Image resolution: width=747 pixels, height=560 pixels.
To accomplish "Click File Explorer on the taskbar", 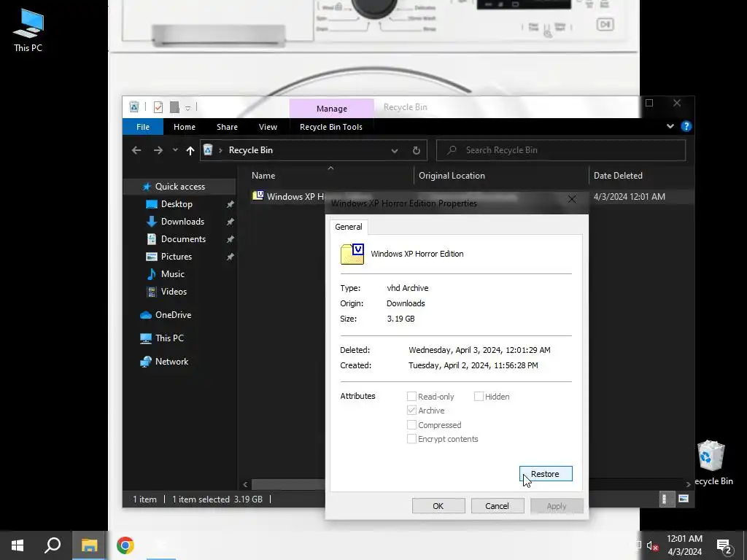I will pyautogui.click(x=89, y=545).
